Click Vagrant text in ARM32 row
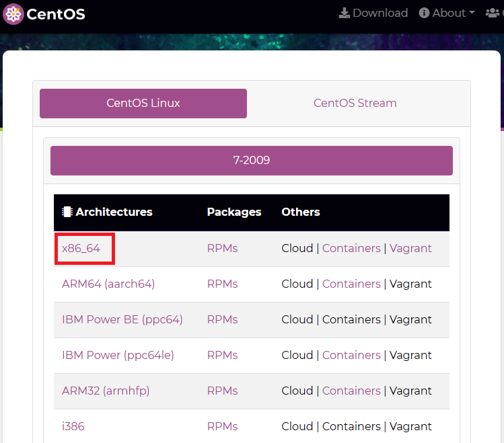The height and width of the screenshot is (443, 504). click(x=410, y=391)
